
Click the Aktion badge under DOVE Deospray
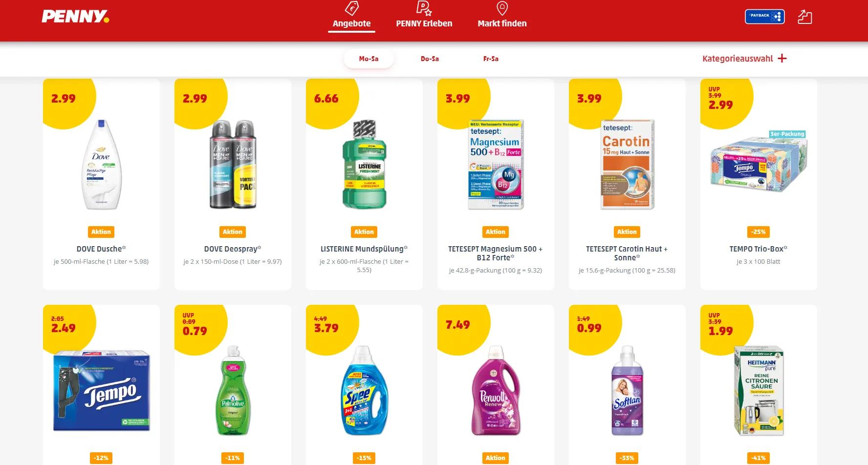coord(233,232)
